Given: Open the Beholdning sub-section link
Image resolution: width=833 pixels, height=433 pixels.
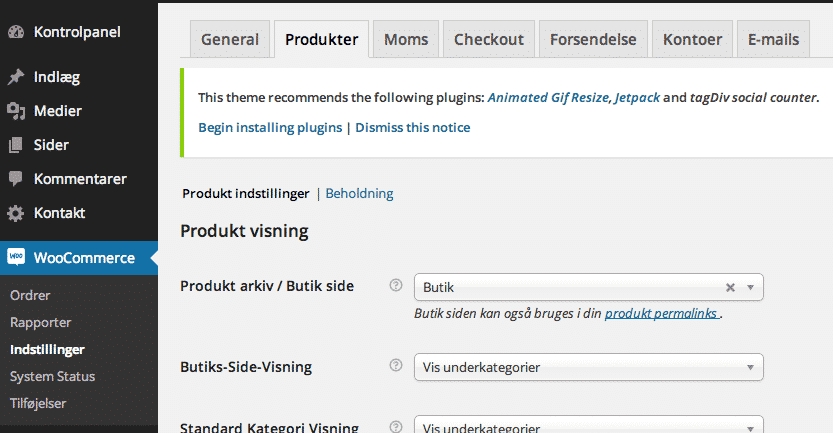Looking at the screenshot, I should pyautogui.click(x=359, y=194).
